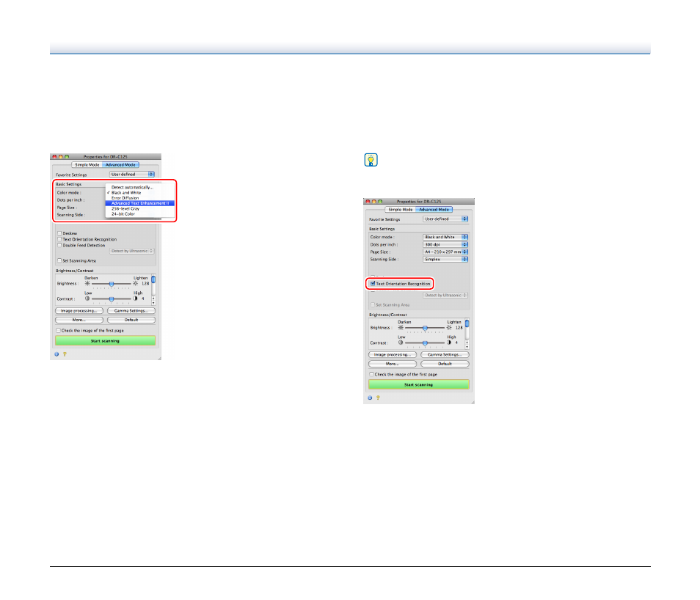
Task: Click the lightbulb hint icon
Action: click(371, 160)
